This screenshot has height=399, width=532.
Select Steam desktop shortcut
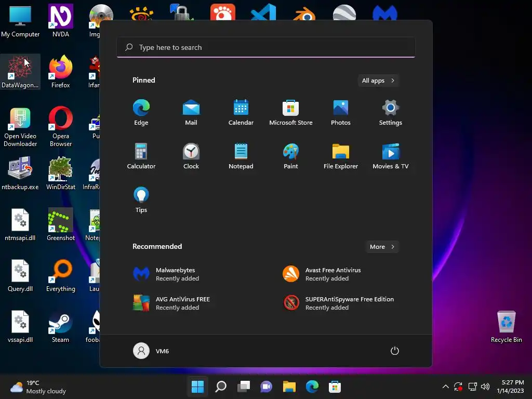[61, 326]
